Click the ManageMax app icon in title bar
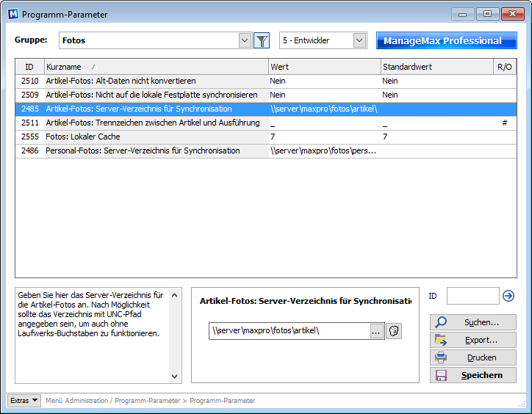Viewport: 532px width, 414px height. coord(12,14)
